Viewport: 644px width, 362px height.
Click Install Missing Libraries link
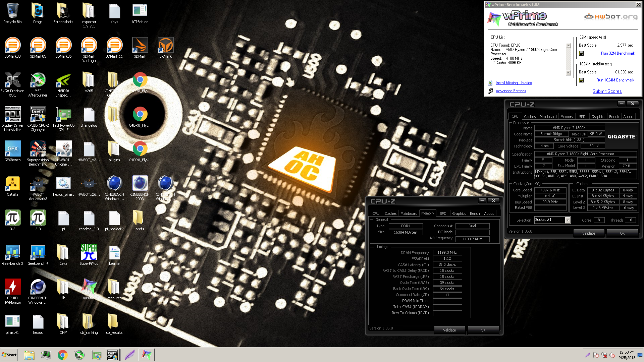pos(514,83)
